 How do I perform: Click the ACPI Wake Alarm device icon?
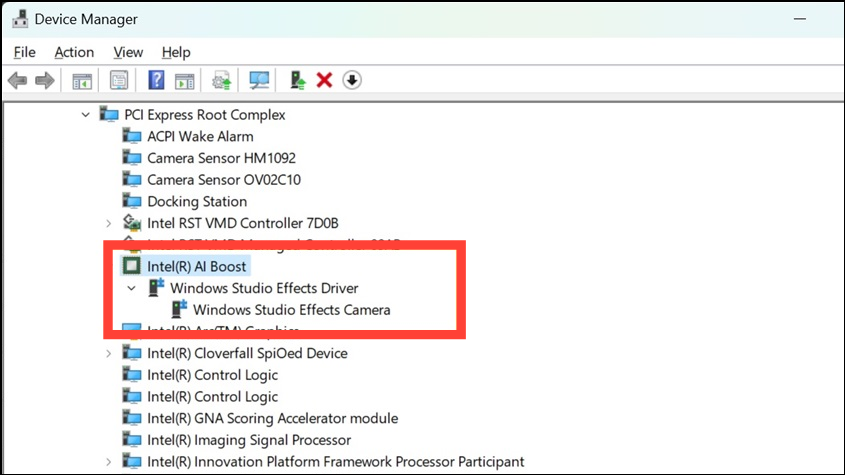click(132, 136)
